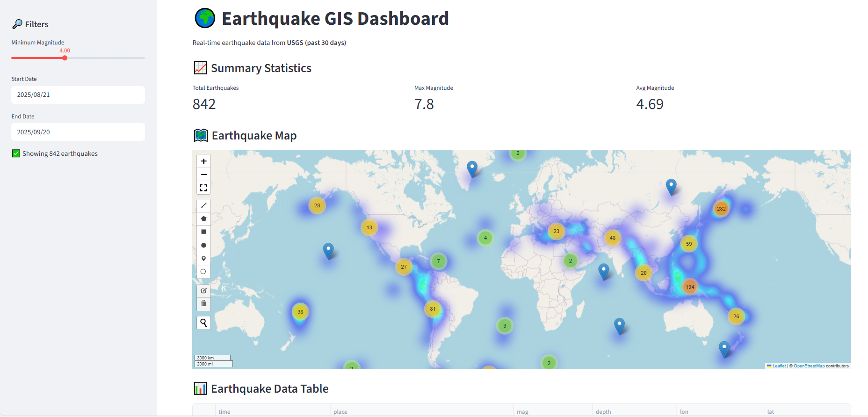Click the delete layers trash tool

tap(203, 304)
